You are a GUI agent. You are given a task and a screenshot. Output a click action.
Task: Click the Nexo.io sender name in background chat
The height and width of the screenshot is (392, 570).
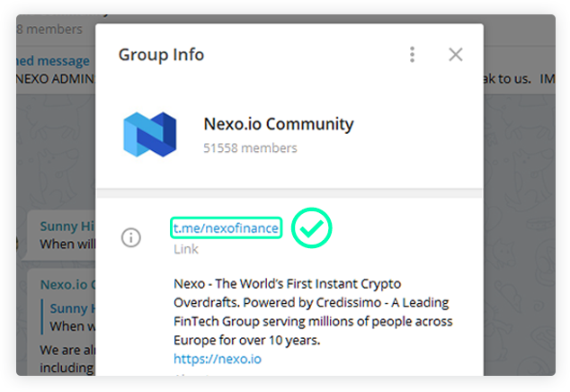click(67, 284)
